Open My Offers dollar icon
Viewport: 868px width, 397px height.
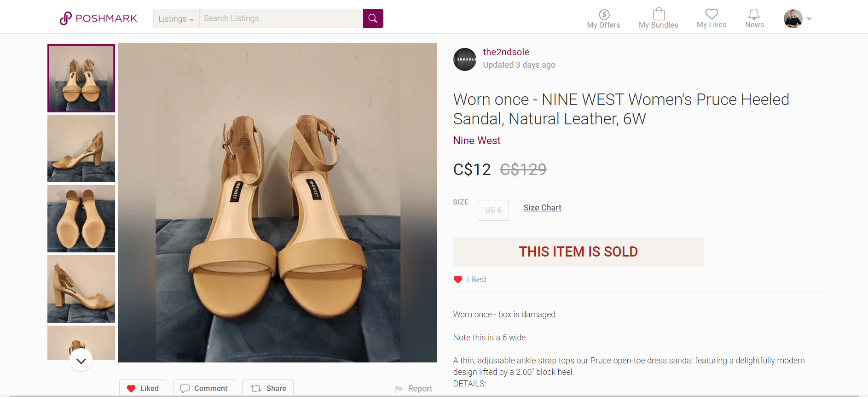click(x=604, y=15)
